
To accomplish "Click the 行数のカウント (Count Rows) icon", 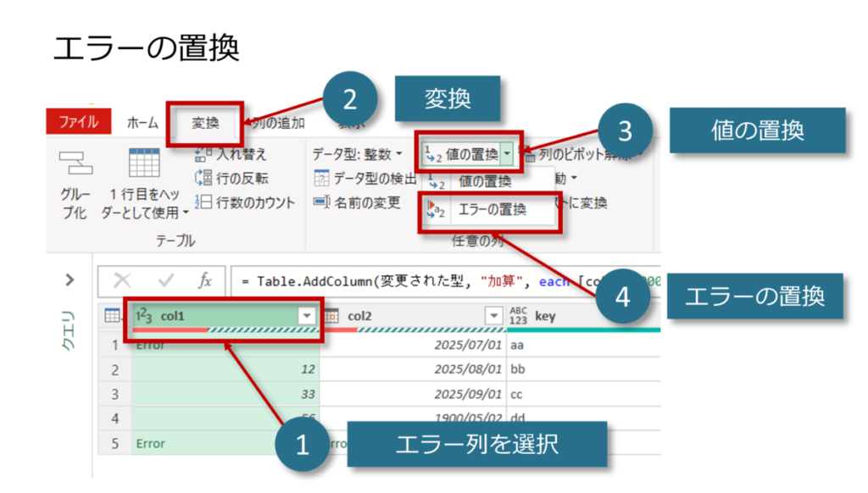I will pos(203,202).
